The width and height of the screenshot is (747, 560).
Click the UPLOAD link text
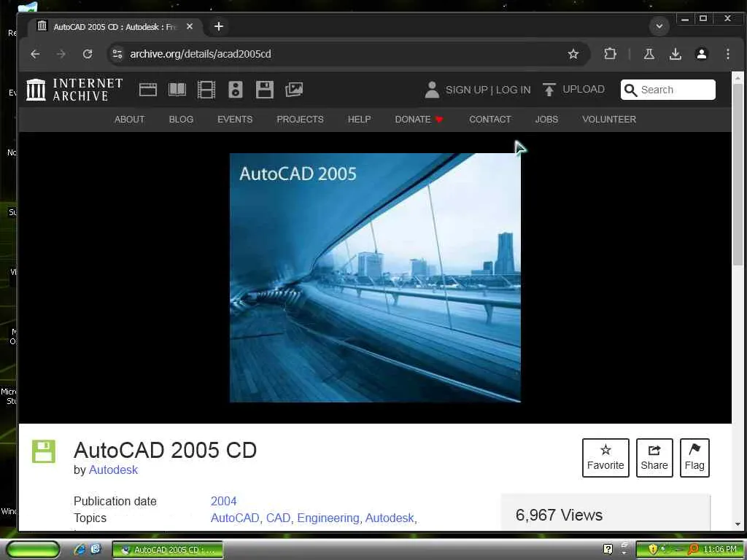pos(584,90)
